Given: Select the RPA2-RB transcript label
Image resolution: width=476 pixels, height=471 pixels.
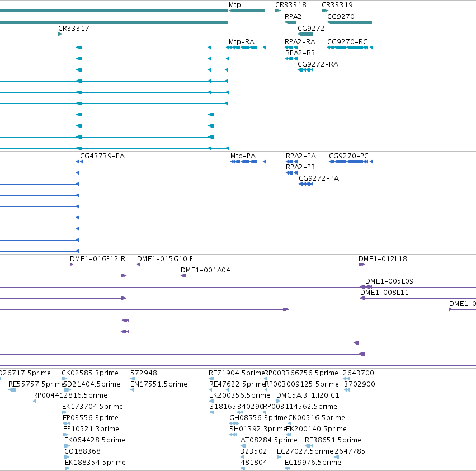Looking at the screenshot, I should 300,53.
